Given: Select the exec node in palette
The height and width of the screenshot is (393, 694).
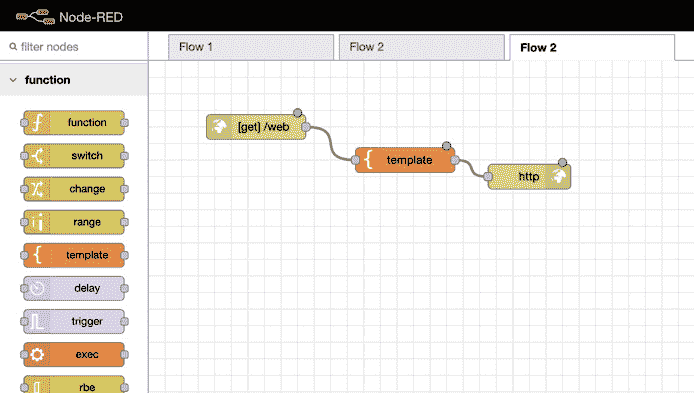Looking at the screenshot, I should click(74, 354).
